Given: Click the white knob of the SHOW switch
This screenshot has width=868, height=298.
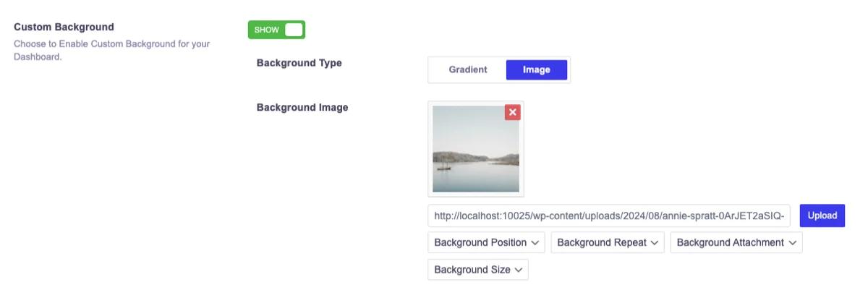Looking at the screenshot, I should point(293,30).
